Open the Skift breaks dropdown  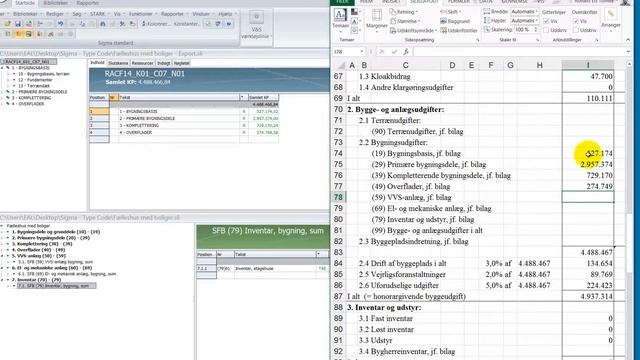[451, 12]
